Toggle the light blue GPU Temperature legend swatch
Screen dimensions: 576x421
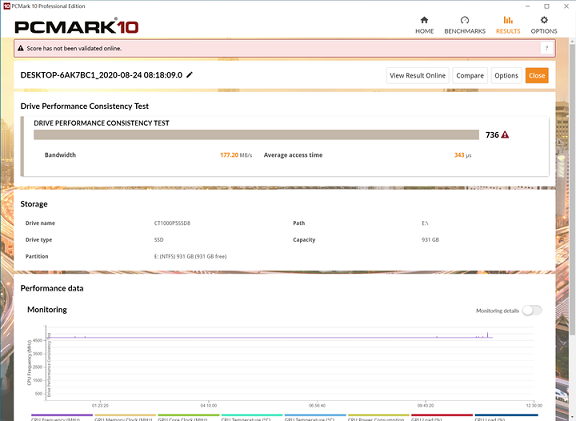pyautogui.click(x=315, y=415)
